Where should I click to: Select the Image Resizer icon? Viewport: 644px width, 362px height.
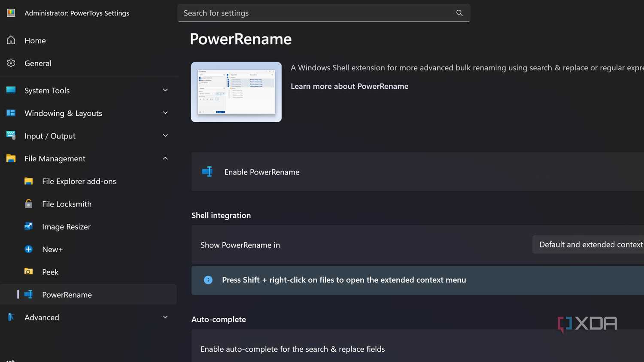28,226
